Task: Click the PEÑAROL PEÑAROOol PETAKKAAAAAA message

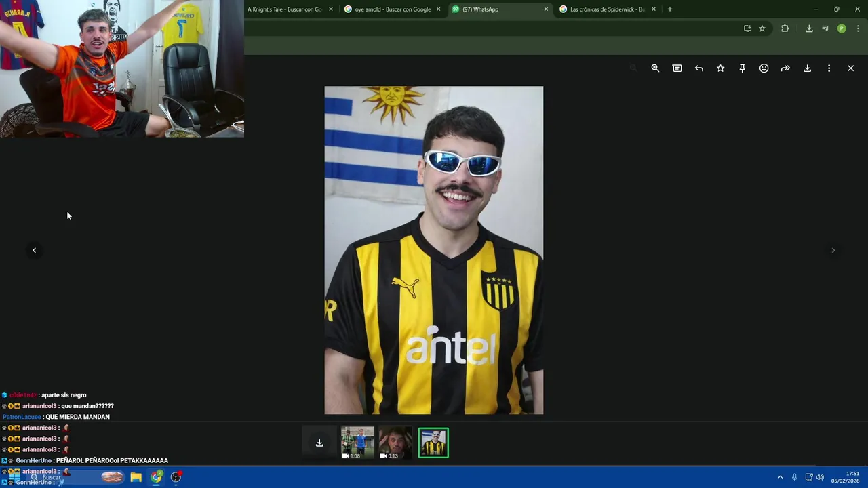Action: click(112, 460)
